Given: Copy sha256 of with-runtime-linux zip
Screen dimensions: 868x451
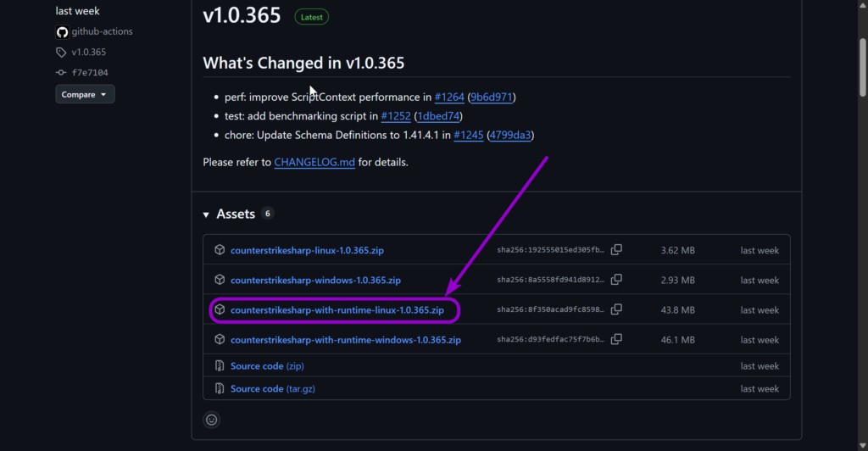Looking at the screenshot, I should click(616, 309).
